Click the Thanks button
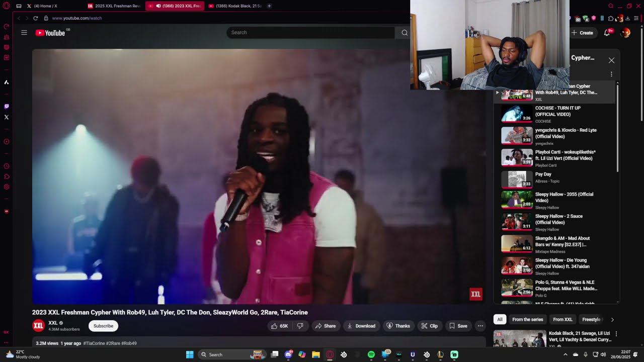Viewport: 644px width, 362px height. pos(398,326)
